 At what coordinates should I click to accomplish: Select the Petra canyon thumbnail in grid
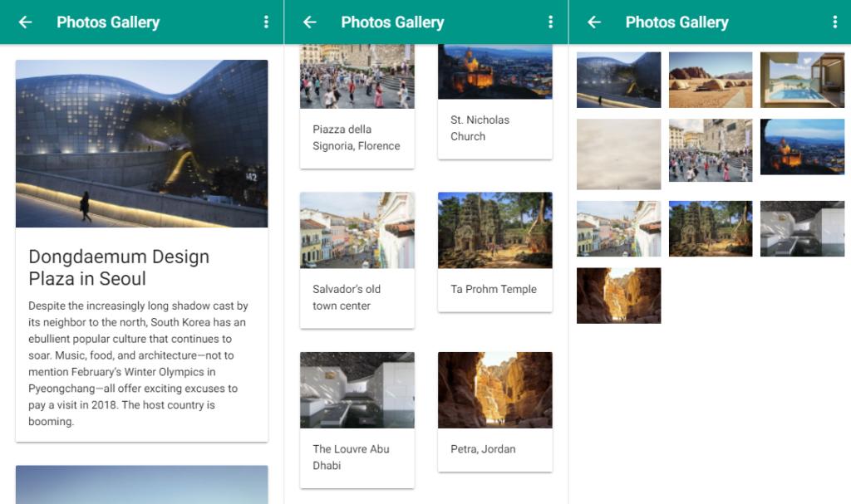(618, 295)
